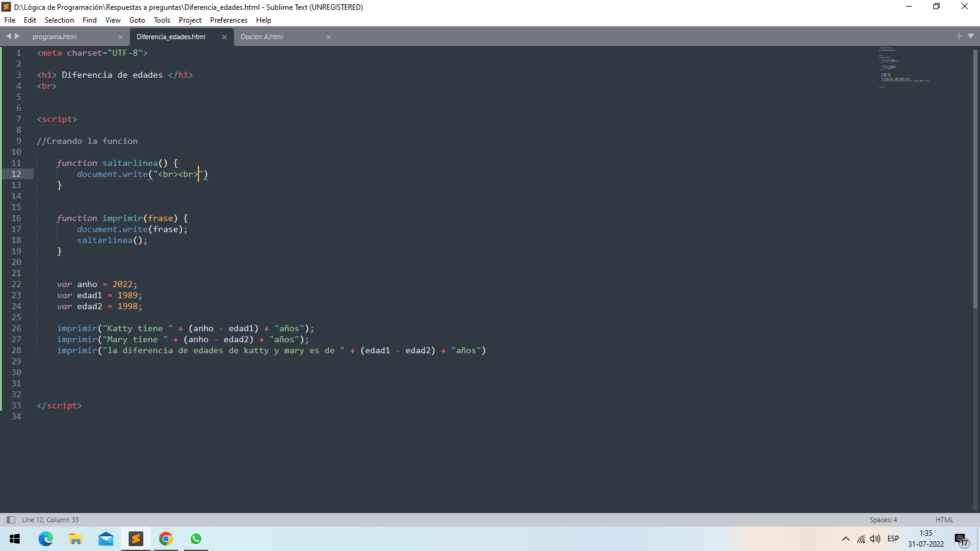Click the saltarlinea function name definition
This screenshot has width=980, height=551.
[x=130, y=163]
